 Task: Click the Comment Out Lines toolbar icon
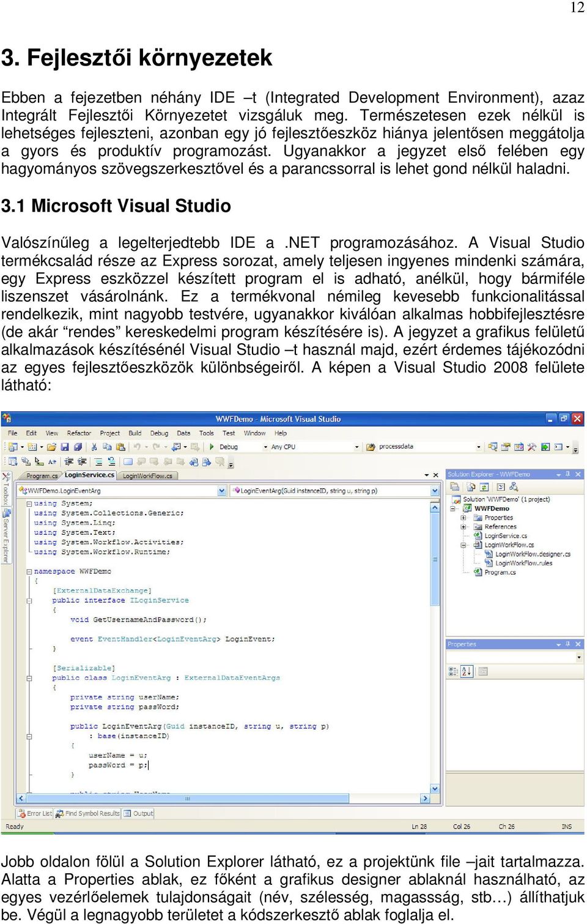(98, 461)
